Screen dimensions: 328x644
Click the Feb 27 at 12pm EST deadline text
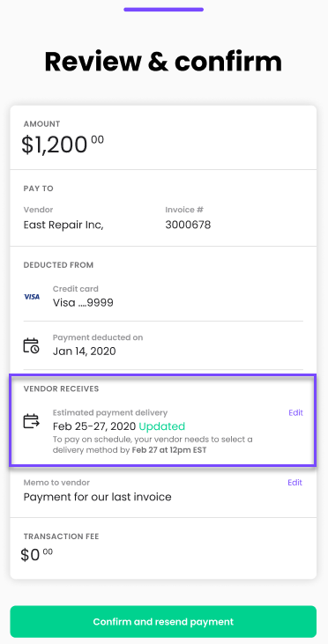[169, 450]
